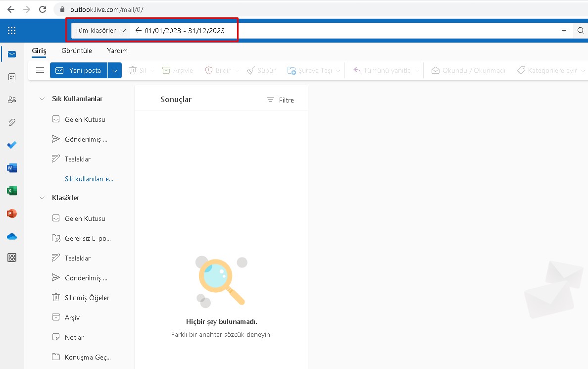Open the Filtre option above Sonuçlar

(281, 100)
